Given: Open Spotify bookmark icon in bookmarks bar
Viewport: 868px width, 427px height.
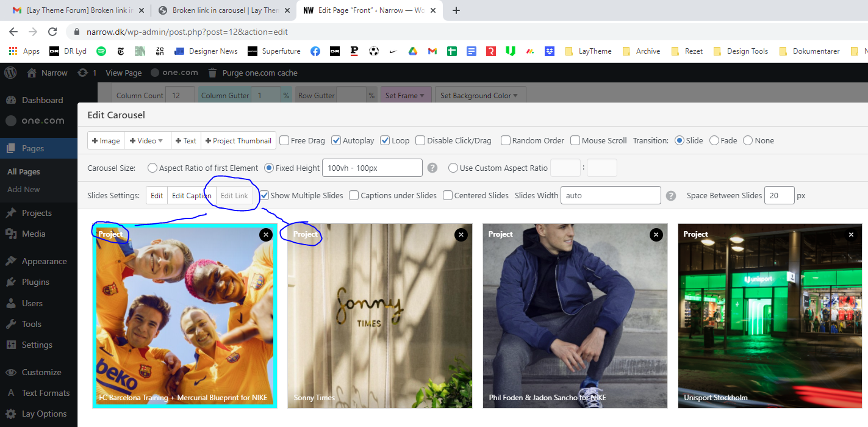Looking at the screenshot, I should pyautogui.click(x=101, y=51).
